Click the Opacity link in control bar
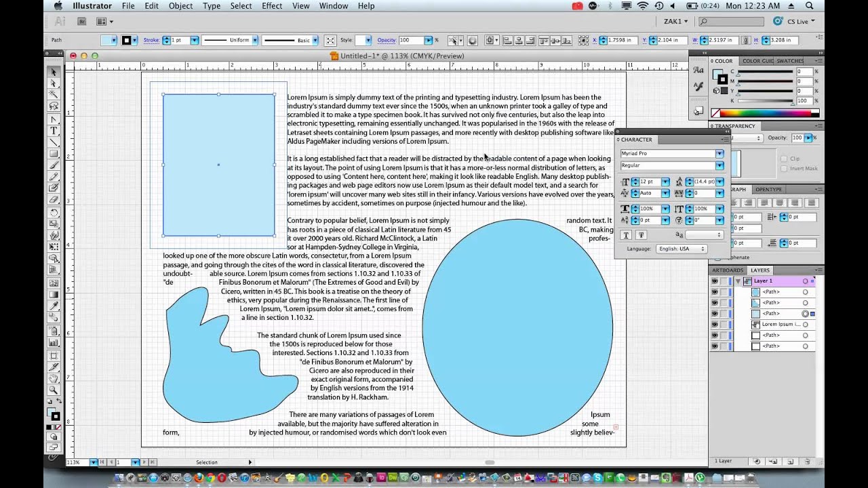 387,40
